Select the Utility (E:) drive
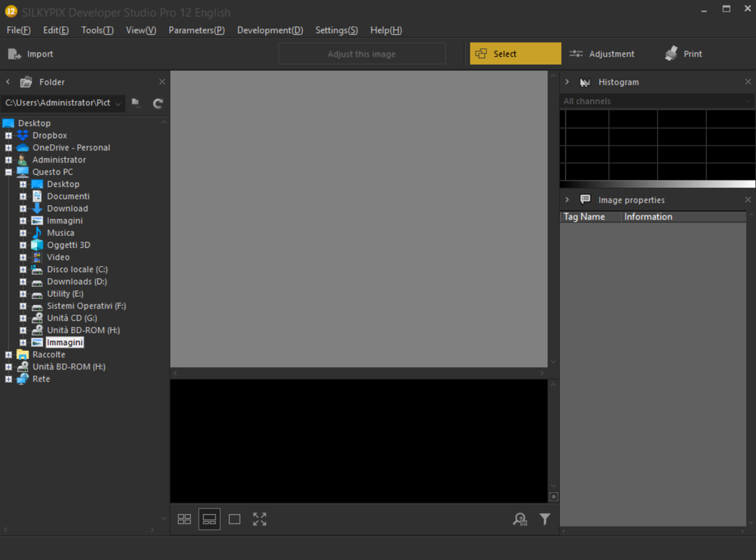The width and height of the screenshot is (756, 560). tap(64, 294)
